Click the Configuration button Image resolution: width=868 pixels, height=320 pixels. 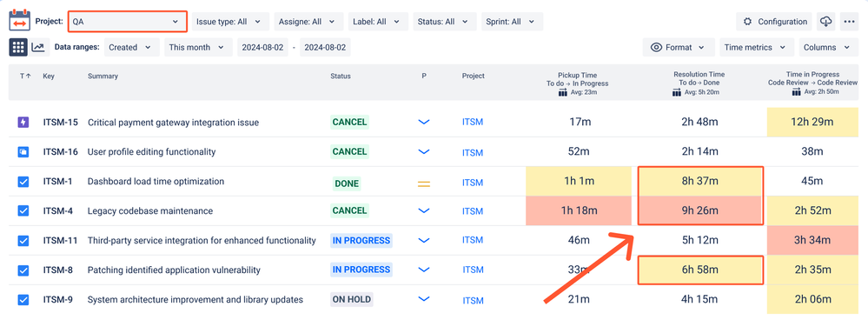tap(775, 22)
